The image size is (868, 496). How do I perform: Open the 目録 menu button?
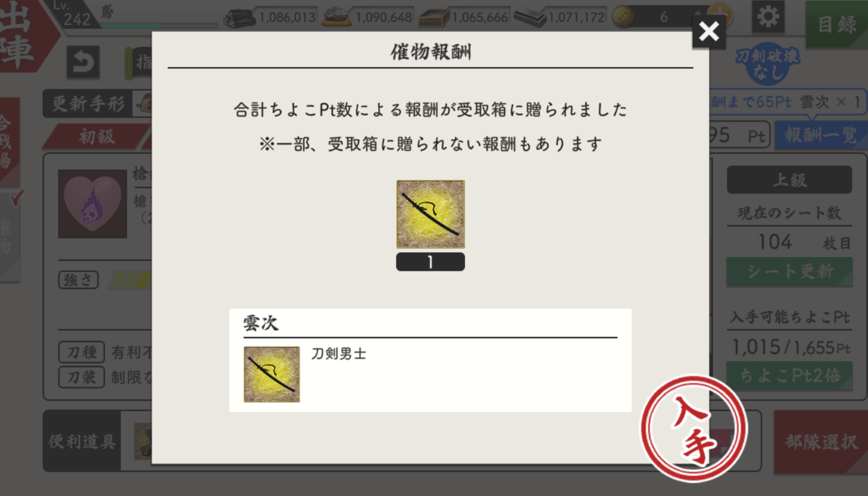pos(836,24)
